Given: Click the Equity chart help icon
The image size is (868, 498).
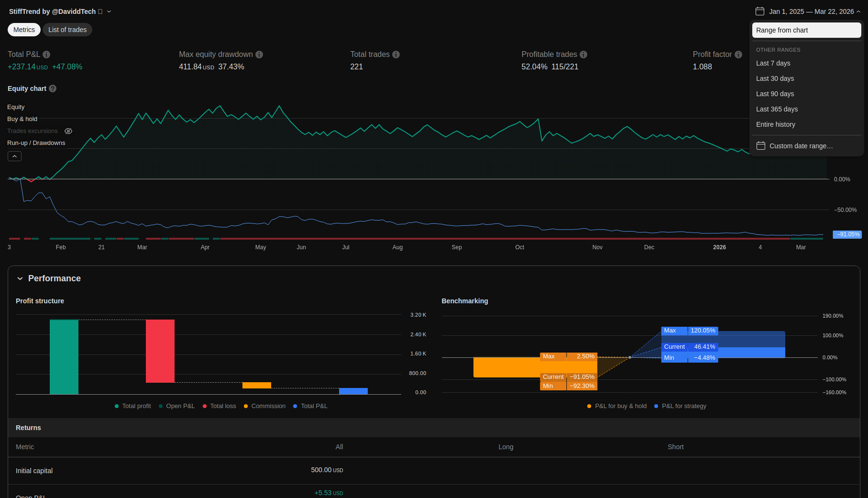Looking at the screenshot, I should pyautogui.click(x=53, y=89).
